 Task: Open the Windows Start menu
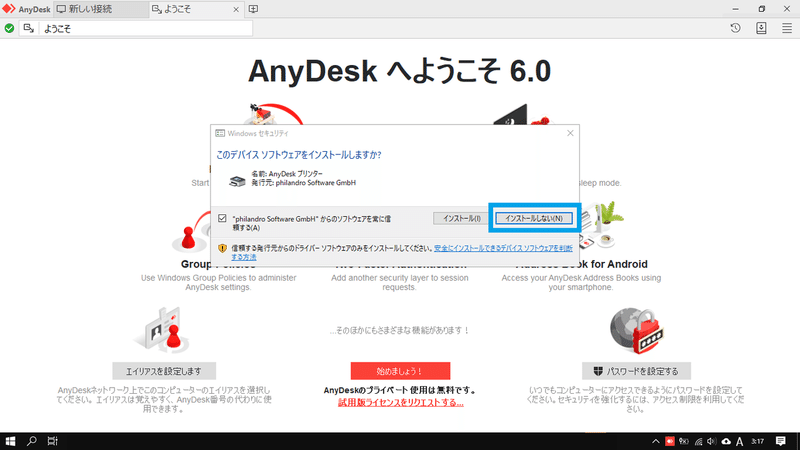pos(10,441)
